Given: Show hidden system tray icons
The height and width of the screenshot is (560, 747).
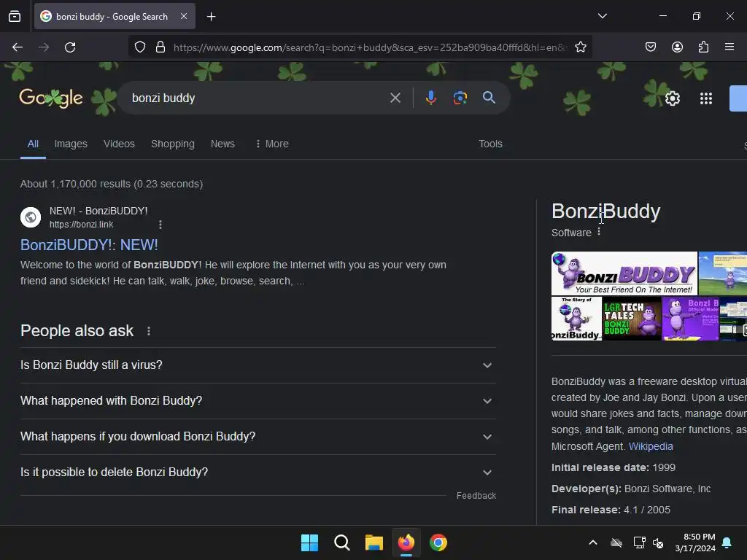Looking at the screenshot, I should (x=593, y=542).
